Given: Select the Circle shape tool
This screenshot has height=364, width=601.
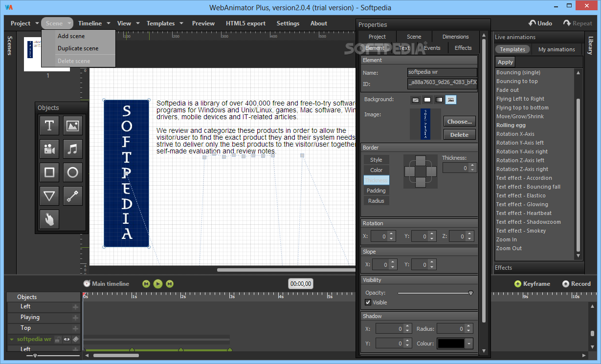Looking at the screenshot, I should [73, 172].
